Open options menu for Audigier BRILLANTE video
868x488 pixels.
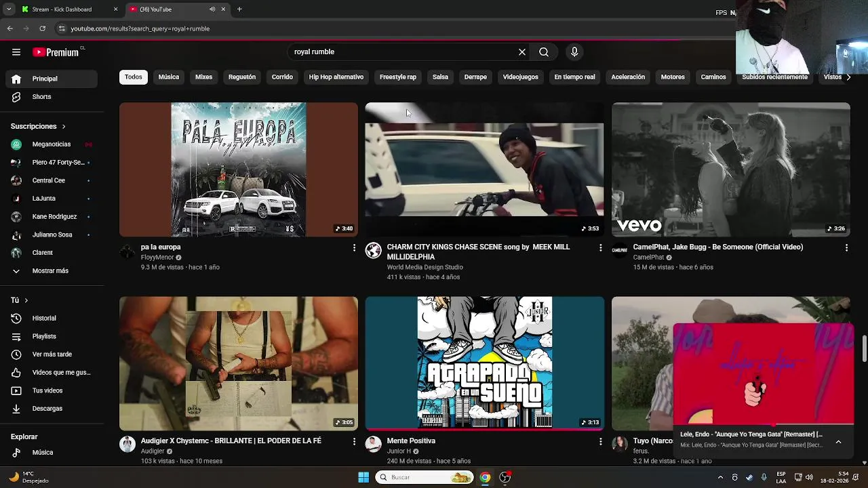pyautogui.click(x=354, y=442)
